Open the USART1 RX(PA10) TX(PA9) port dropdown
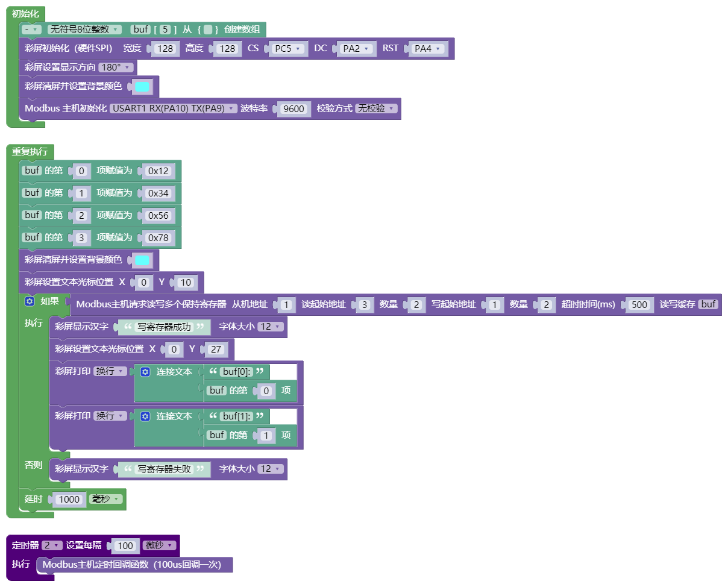The height and width of the screenshot is (587, 728). [x=174, y=108]
